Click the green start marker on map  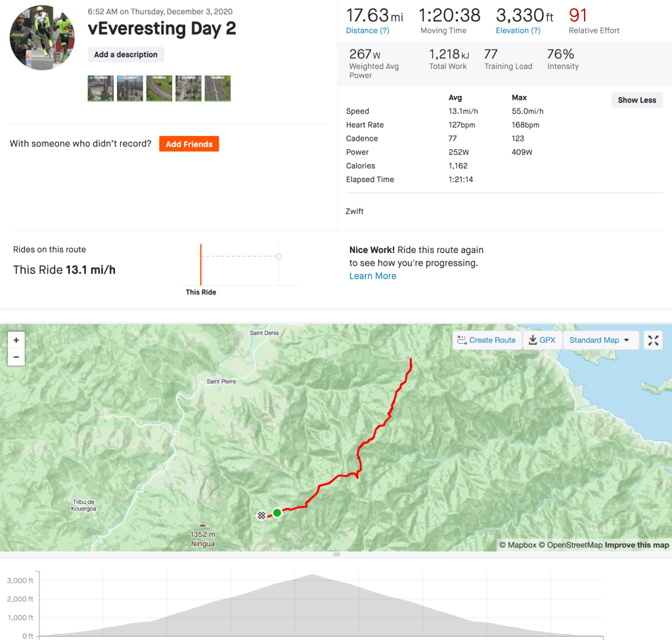pos(277,513)
